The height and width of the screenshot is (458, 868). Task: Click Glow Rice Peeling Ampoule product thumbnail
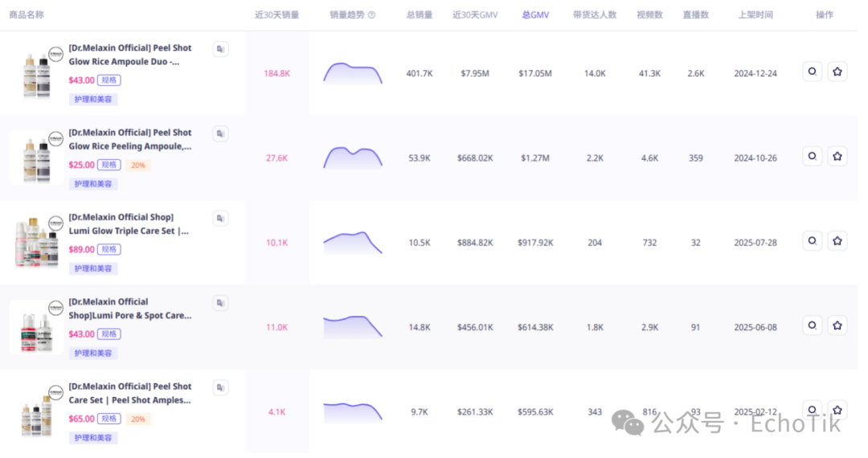tap(36, 158)
